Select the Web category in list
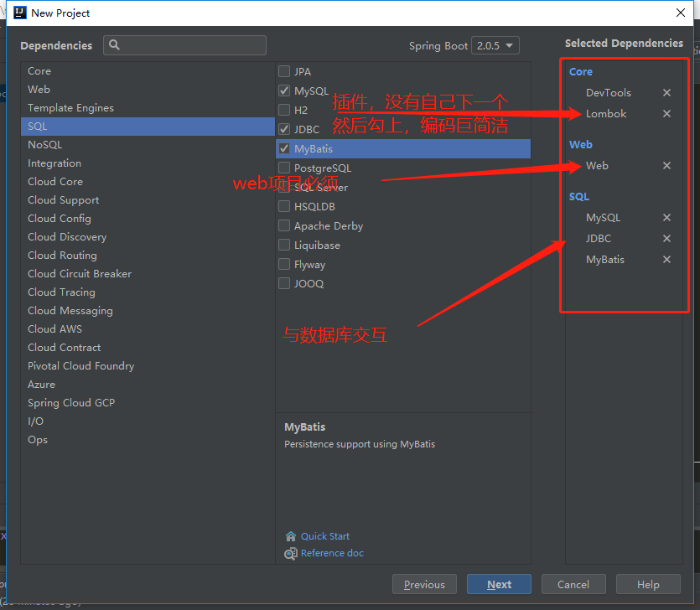The width and height of the screenshot is (700, 610). click(148, 90)
